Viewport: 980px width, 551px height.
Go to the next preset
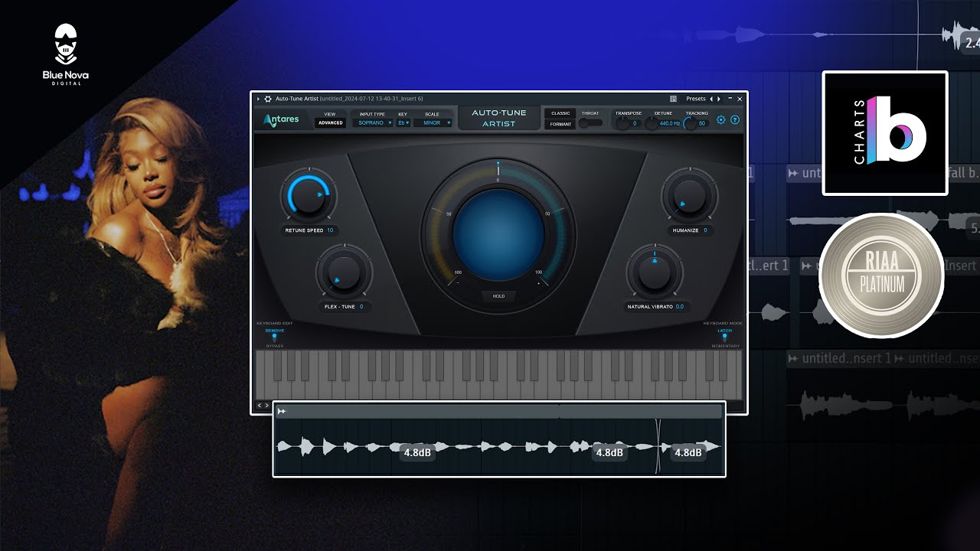[719, 99]
